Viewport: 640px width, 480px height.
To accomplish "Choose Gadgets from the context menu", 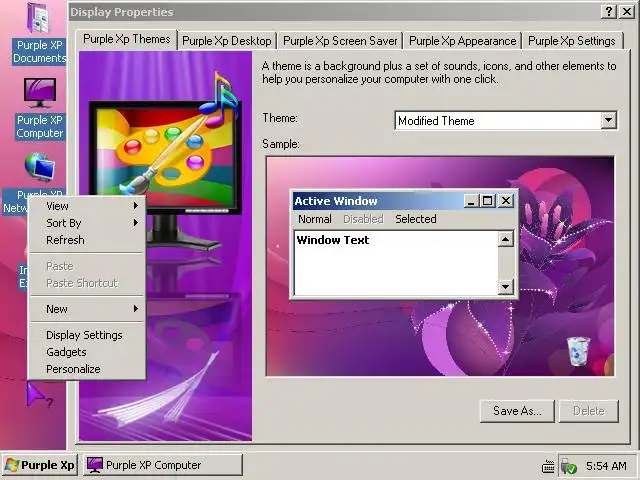I will (87, 352).
